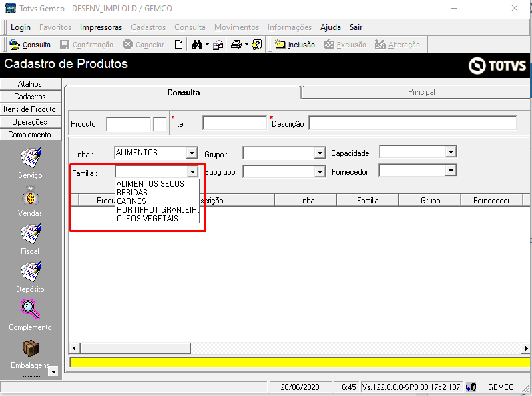
Task: Click the Grupo column header
Action: click(430, 201)
